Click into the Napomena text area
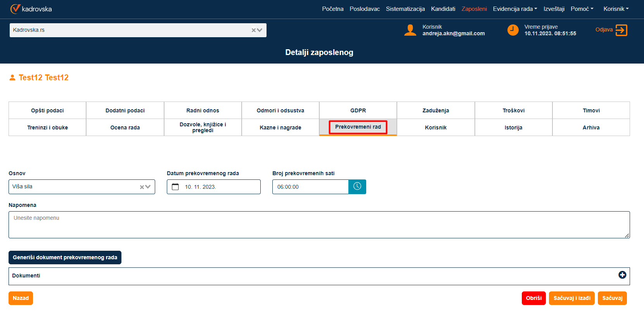Screen dimensions: 644x317 coord(319,225)
